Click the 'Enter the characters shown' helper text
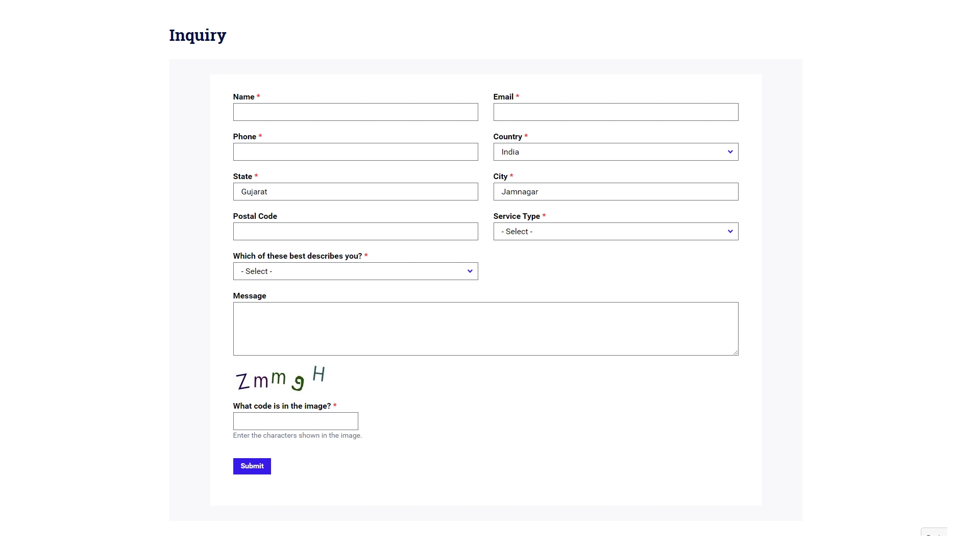Viewport: 980px width, 551px height. click(297, 435)
